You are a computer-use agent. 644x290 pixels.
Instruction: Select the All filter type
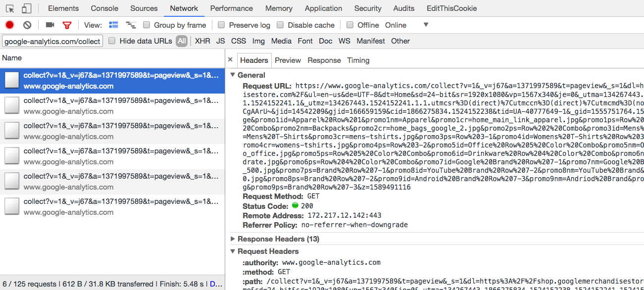[x=182, y=41]
